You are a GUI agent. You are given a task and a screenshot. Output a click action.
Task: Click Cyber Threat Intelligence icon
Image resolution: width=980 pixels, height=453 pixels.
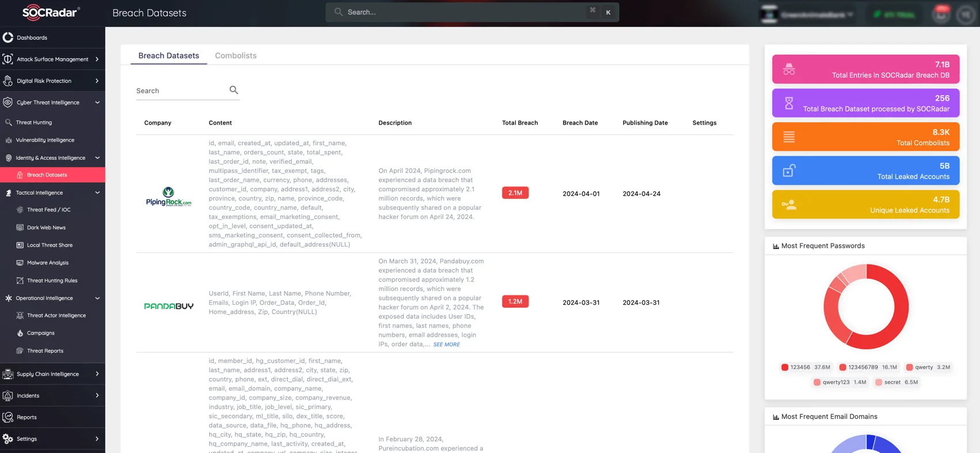[8, 103]
